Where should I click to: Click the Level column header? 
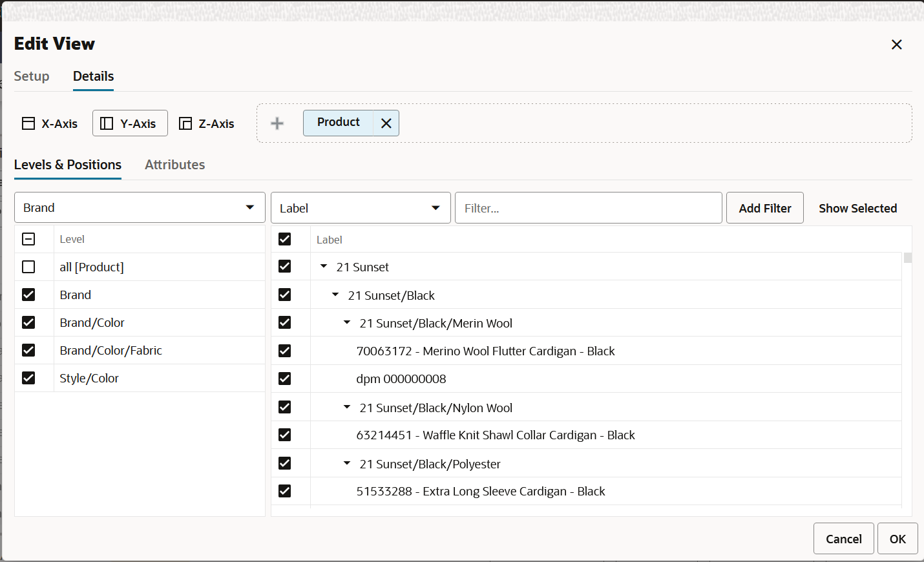click(72, 239)
